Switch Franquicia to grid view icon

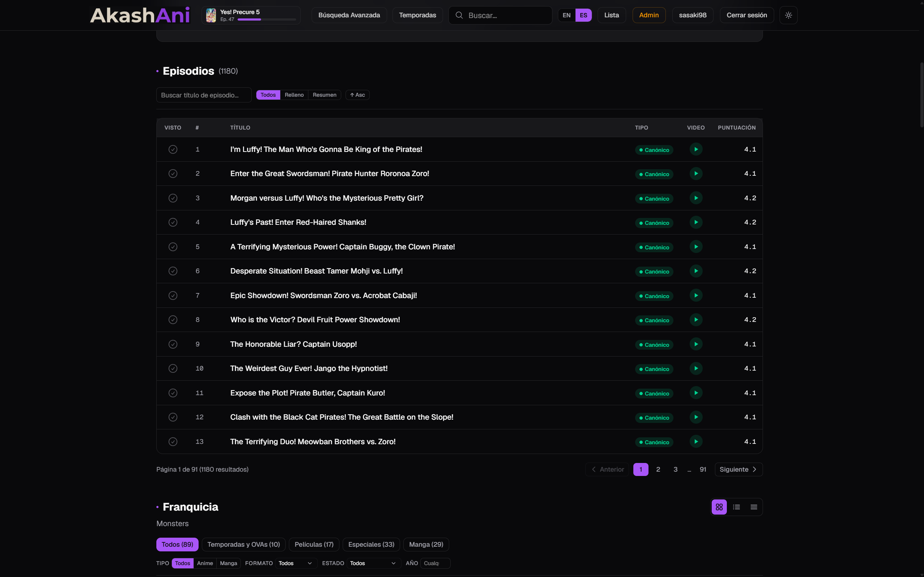pos(719,507)
